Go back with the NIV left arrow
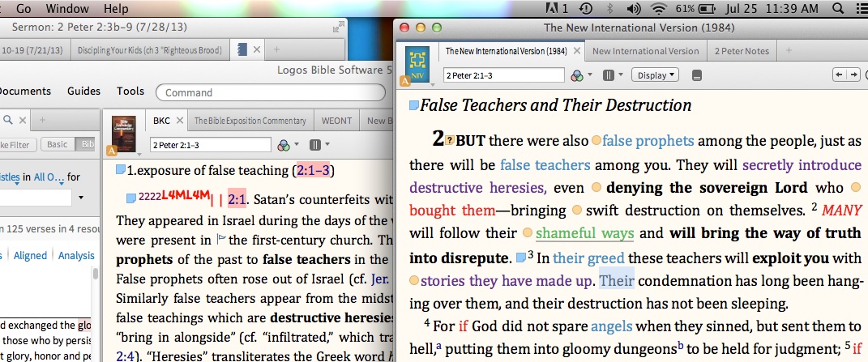Viewport: 868px width, 362px height. click(x=840, y=75)
